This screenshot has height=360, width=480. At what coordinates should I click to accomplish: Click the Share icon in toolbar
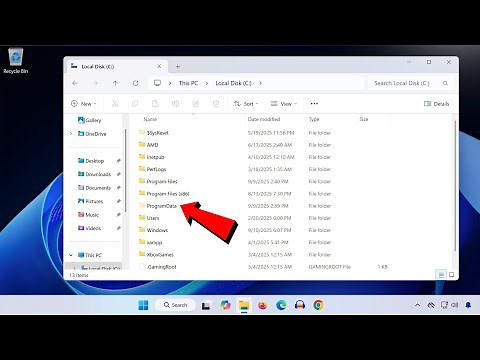[x=196, y=104]
